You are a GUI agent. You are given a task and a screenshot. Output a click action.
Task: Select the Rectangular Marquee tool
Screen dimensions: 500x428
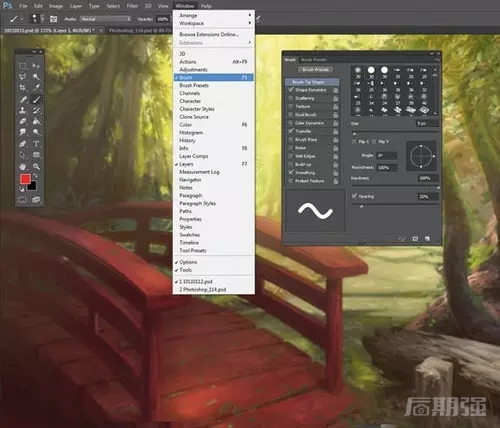click(22, 66)
